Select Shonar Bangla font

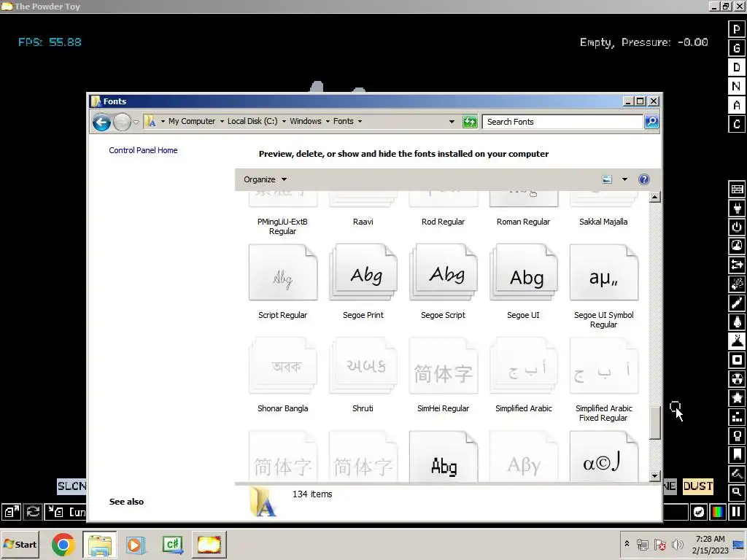(283, 376)
